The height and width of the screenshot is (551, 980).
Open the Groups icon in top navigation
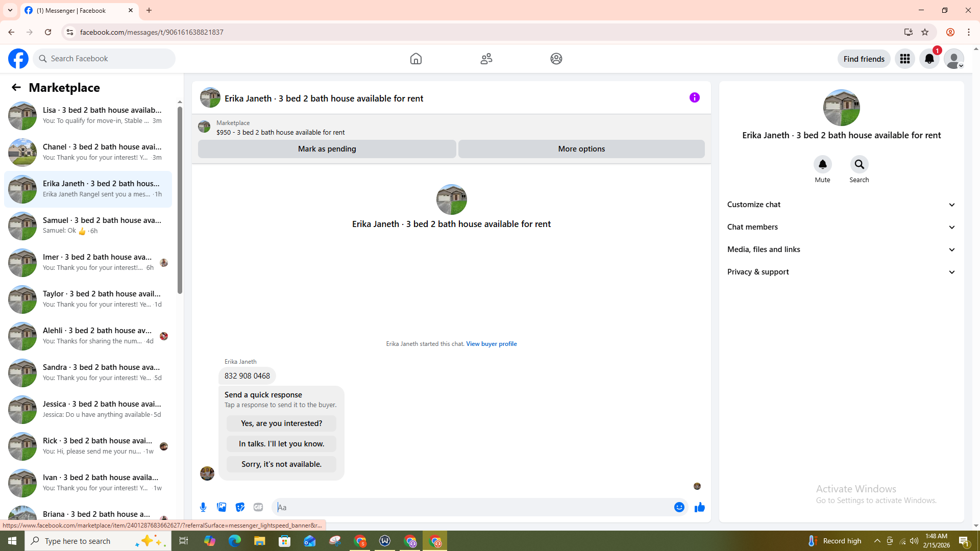click(x=556, y=59)
